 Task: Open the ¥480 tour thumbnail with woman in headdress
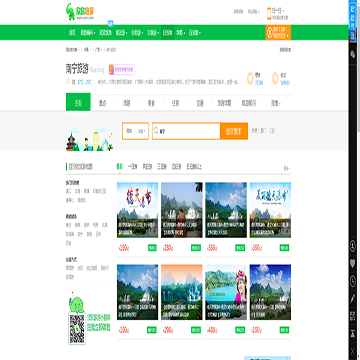point(226,292)
